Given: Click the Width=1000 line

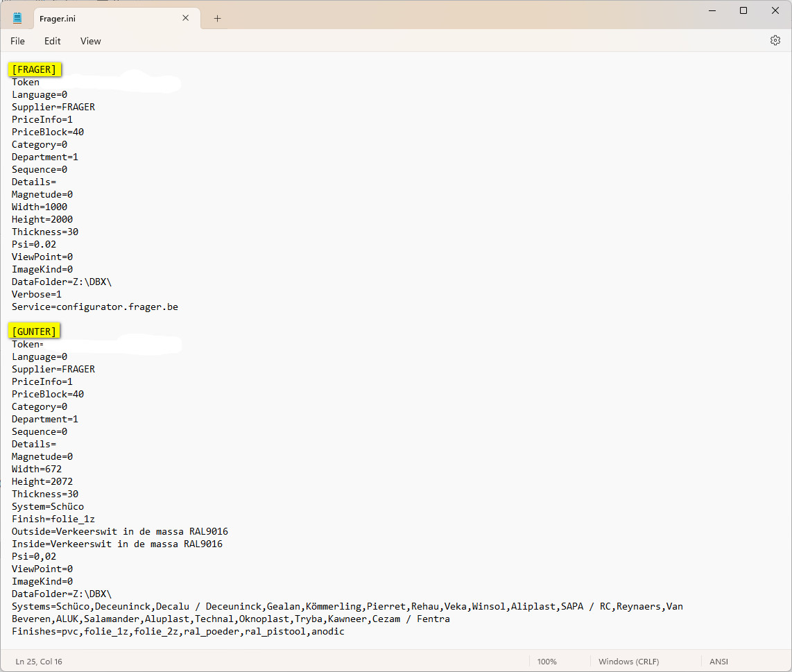Looking at the screenshot, I should tap(40, 207).
